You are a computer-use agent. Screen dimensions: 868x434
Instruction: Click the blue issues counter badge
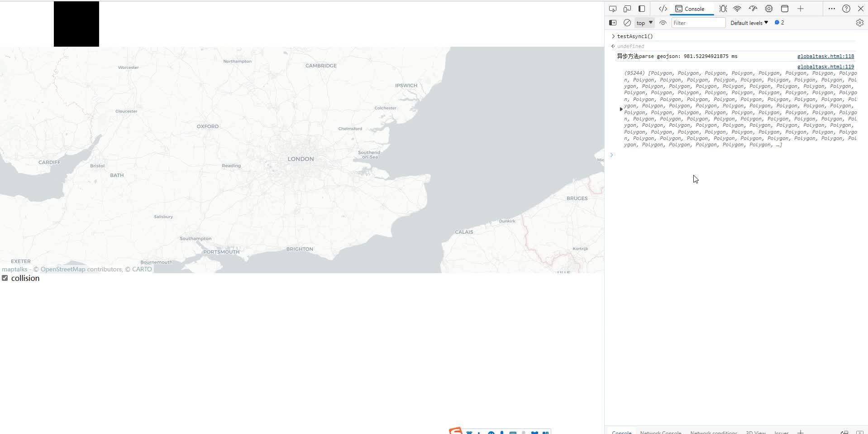point(779,22)
